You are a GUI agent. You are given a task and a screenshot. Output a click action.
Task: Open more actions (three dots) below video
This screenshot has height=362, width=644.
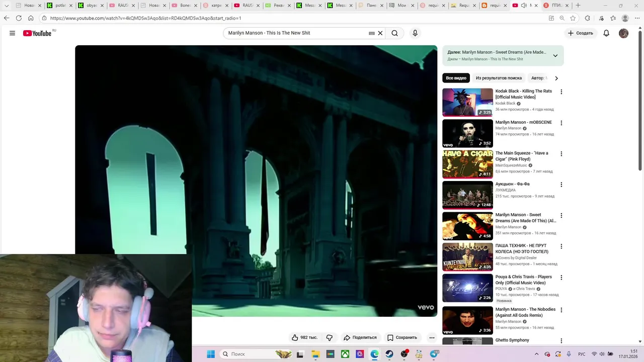pyautogui.click(x=432, y=337)
